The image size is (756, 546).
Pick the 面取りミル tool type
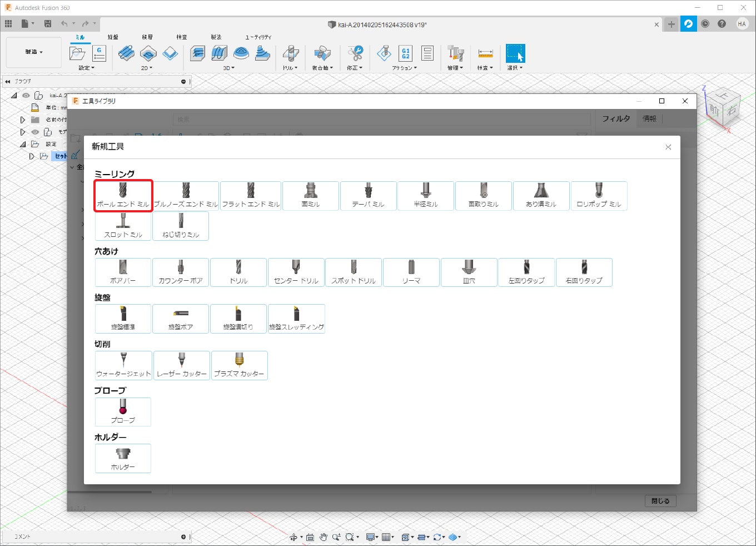[x=483, y=196]
